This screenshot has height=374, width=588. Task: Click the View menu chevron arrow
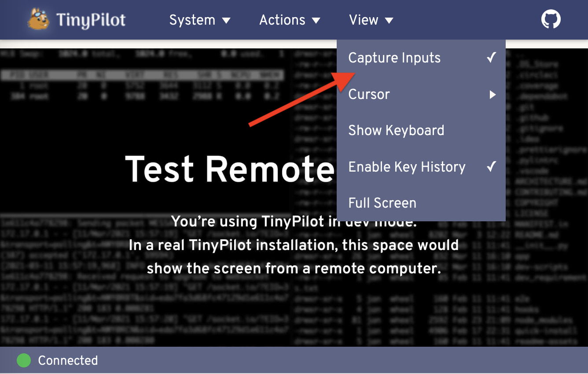tap(389, 20)
